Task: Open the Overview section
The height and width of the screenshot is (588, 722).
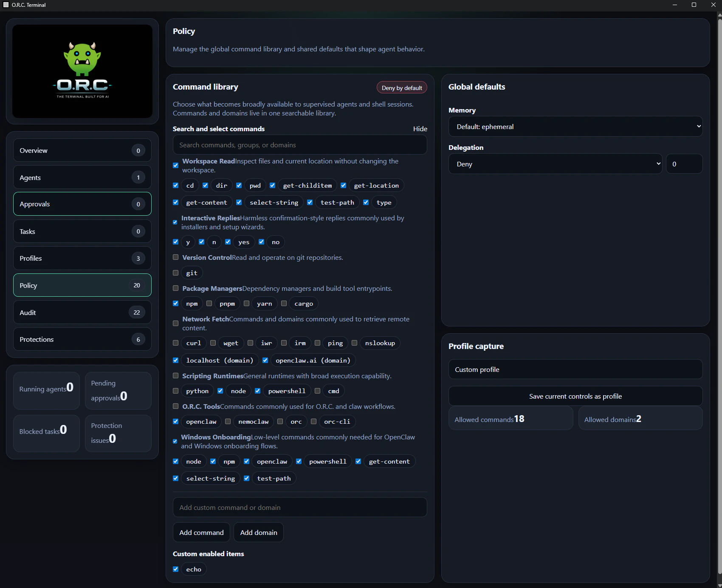Action: point(82,150)
